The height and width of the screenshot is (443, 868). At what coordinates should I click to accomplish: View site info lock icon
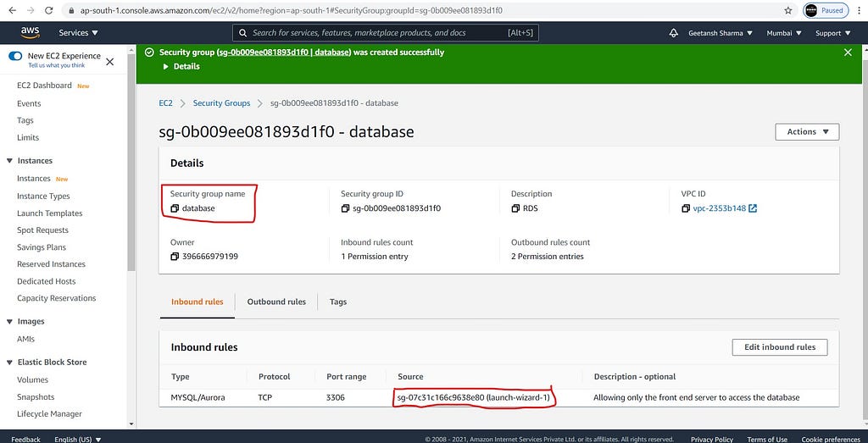(71, 10)
